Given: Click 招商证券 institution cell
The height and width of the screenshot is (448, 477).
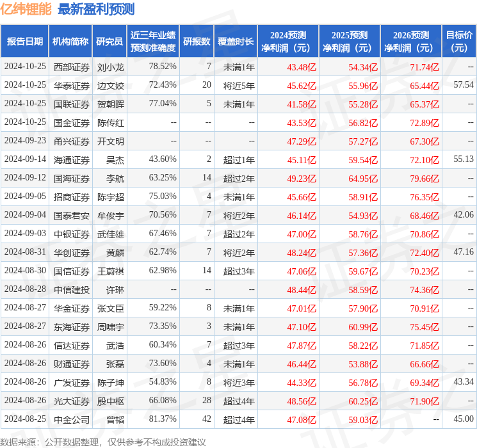Looking at the screenshot, I should tap(72, 197).
